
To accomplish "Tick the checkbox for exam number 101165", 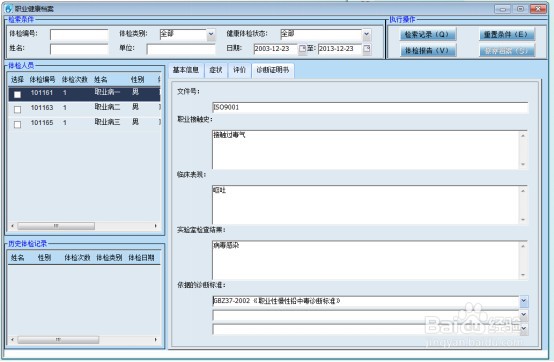I will click(17, 124).
